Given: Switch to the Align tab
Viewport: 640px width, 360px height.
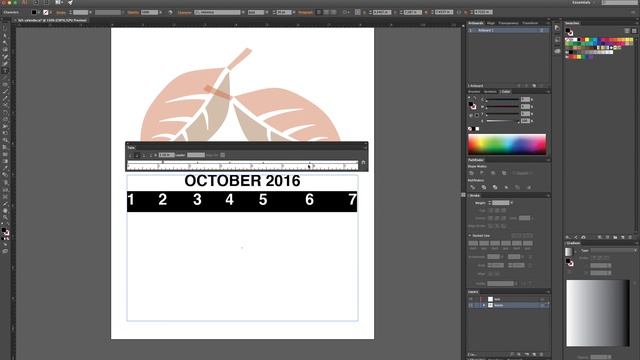Looking at the screenshot, I should (491, 23).
